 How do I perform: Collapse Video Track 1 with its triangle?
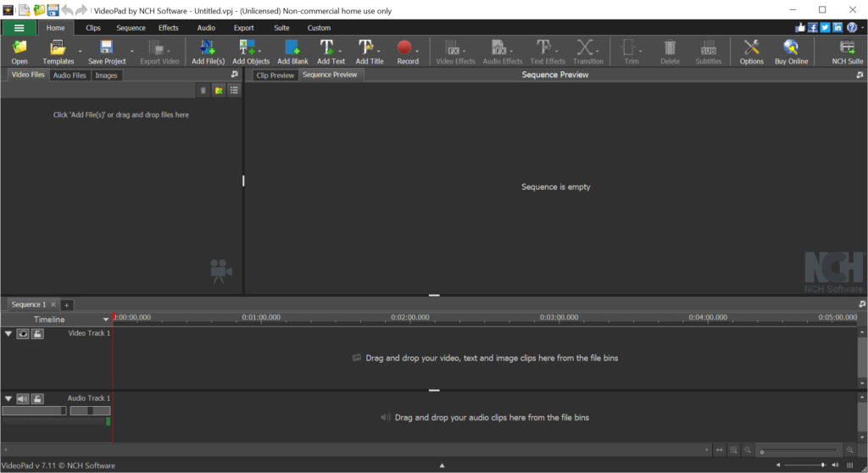(x=8, y=333)
